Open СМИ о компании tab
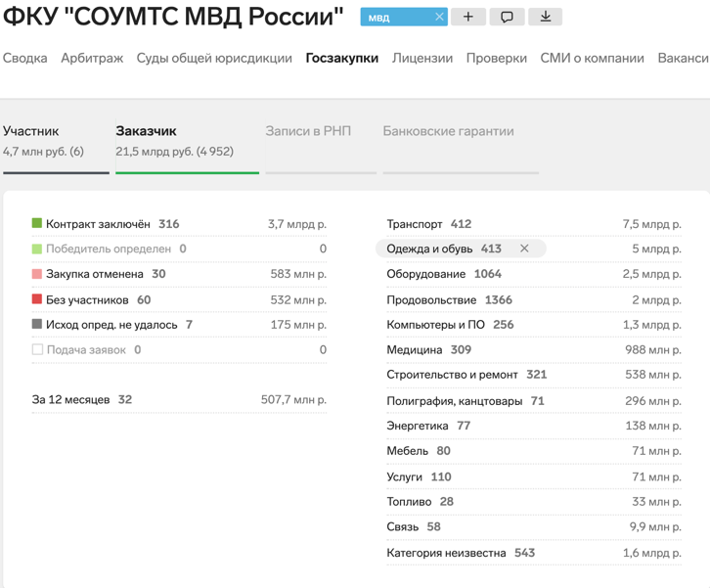 coord(592,58)
